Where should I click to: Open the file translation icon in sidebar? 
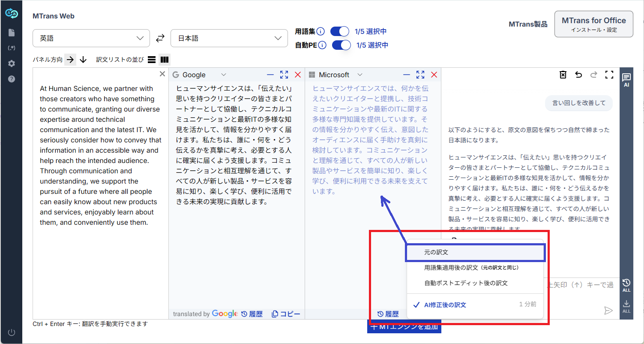(11, 33)
